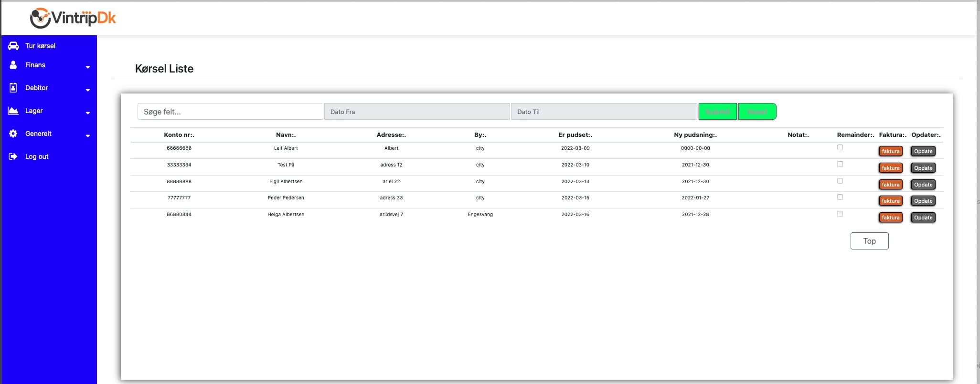Open Tur kørsel menu item

(x=40, y=46)
